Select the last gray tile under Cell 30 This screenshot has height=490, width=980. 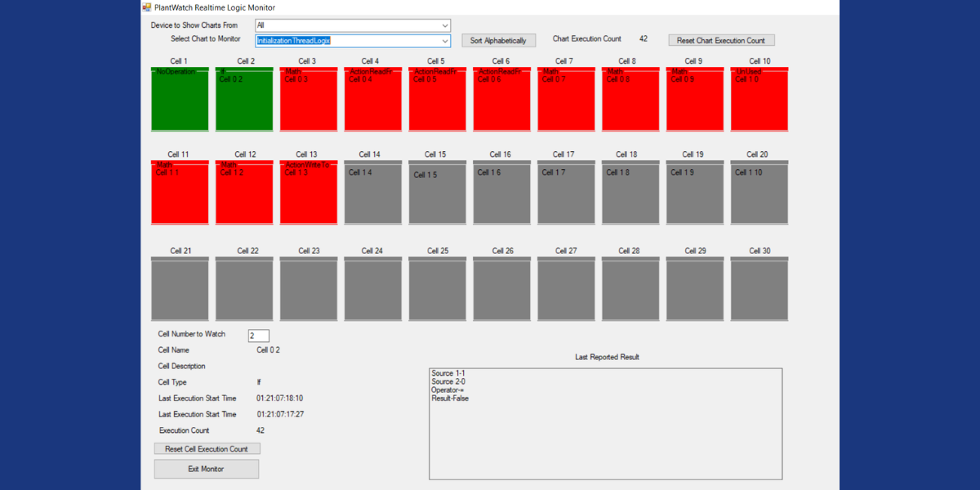tap(759, 287)
